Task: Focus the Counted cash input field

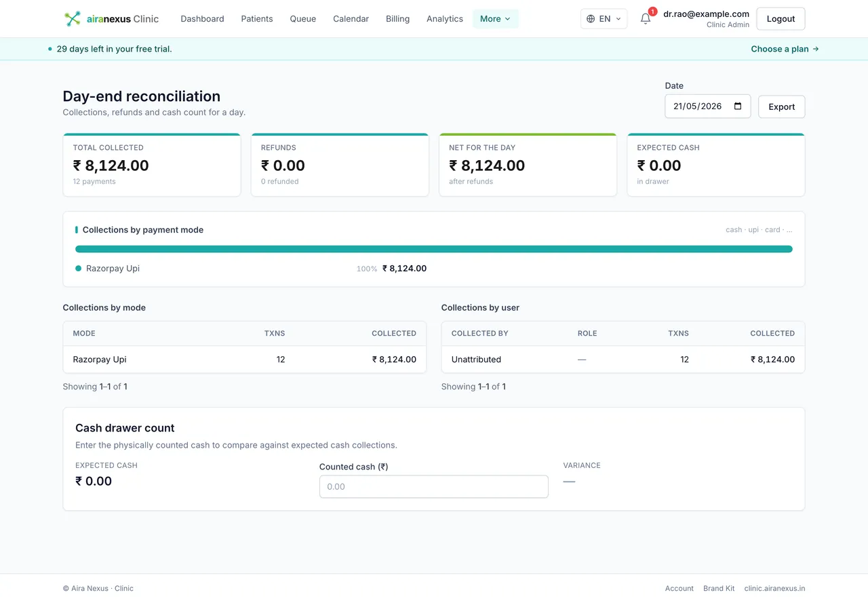Action: click(434, 486)
